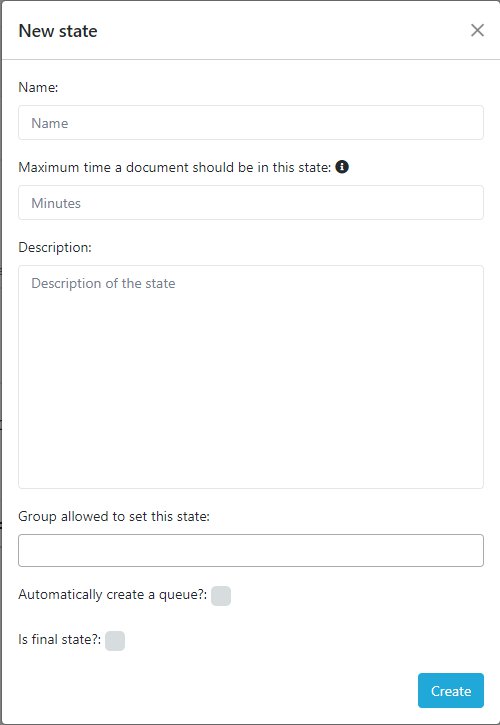Submit the form using the blue Create button

tap(451, 691)
